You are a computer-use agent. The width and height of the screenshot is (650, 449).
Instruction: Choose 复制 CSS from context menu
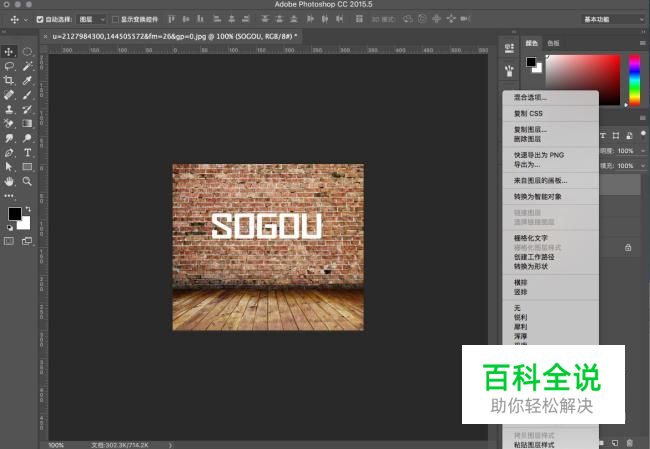[551, 114]
